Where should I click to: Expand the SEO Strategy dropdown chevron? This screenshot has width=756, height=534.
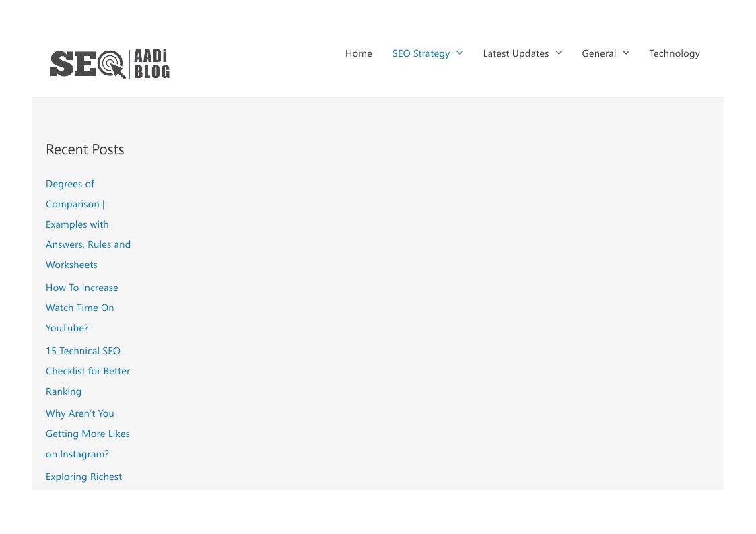pyautogui.click(x=460, y=53)
